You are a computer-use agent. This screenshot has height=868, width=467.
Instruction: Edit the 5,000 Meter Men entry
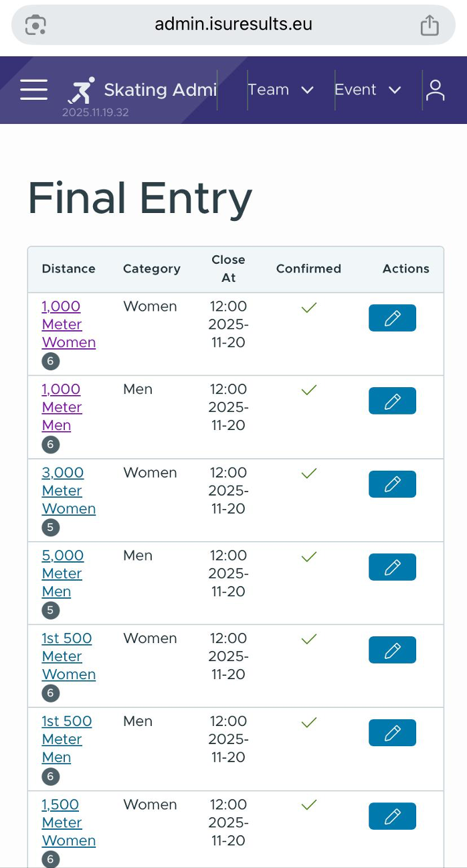[x=392, y=567]
